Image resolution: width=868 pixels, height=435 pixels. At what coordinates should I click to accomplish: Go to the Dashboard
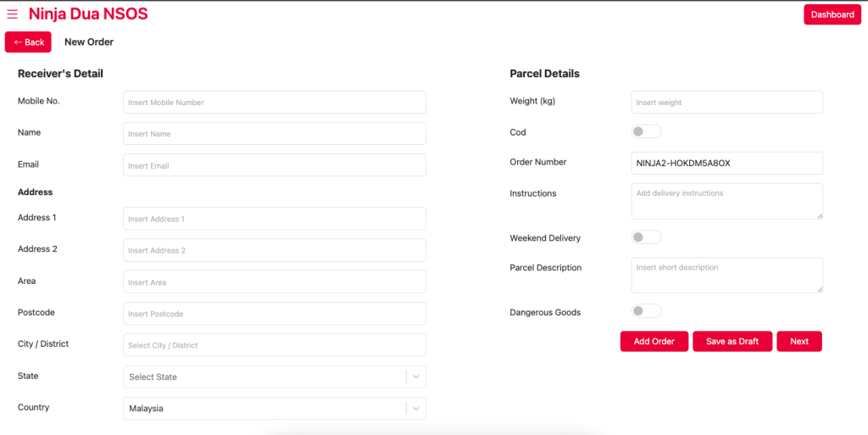click(832, 14)
